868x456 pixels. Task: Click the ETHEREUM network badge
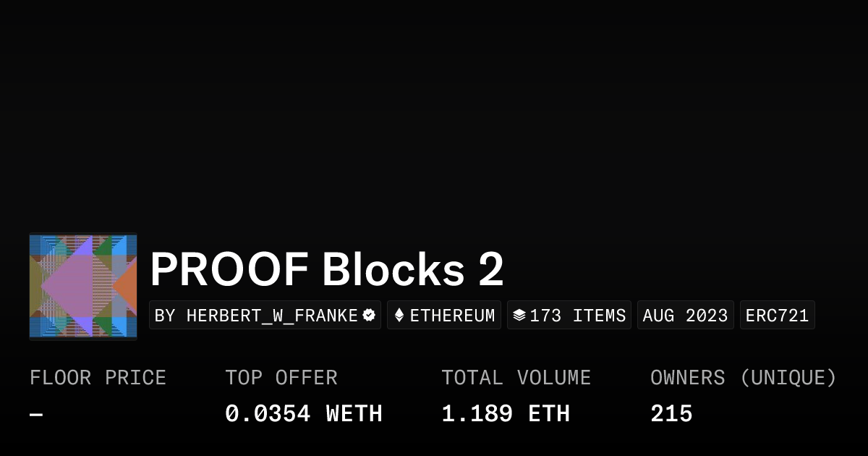(x=444, y=315)
